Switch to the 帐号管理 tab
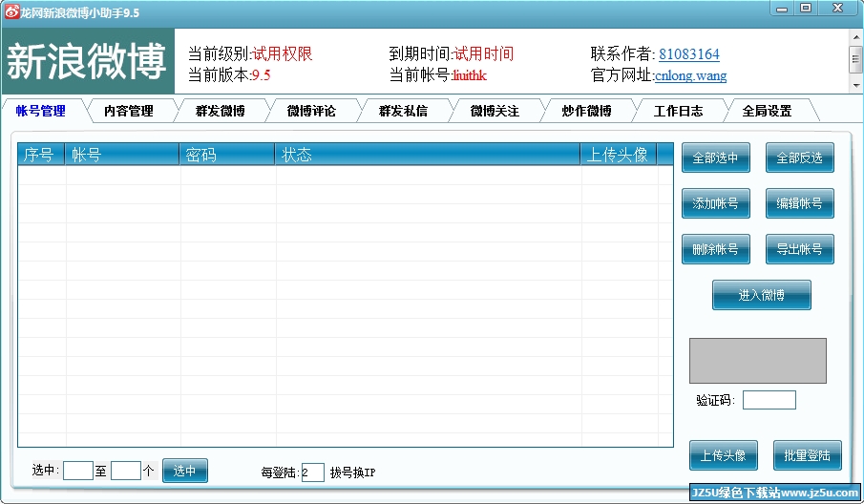 point(41,111)
